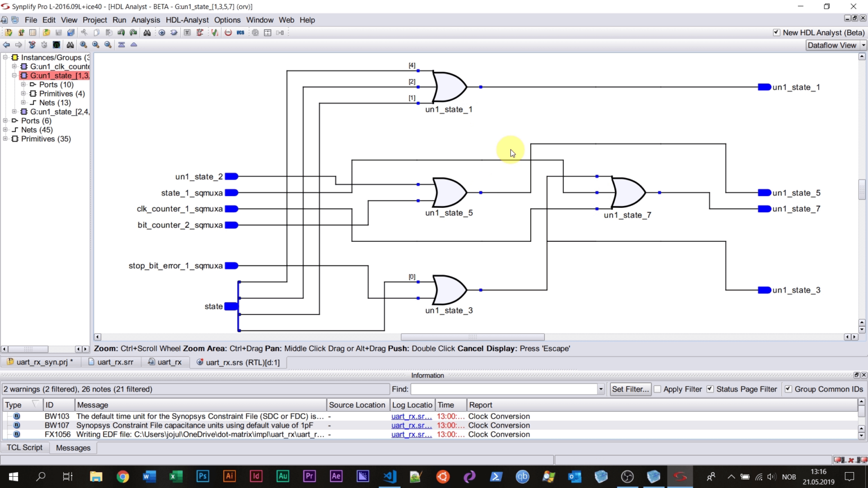Open the stopwatch timing analysis icon
868x488 pixels.
point(44,45)
